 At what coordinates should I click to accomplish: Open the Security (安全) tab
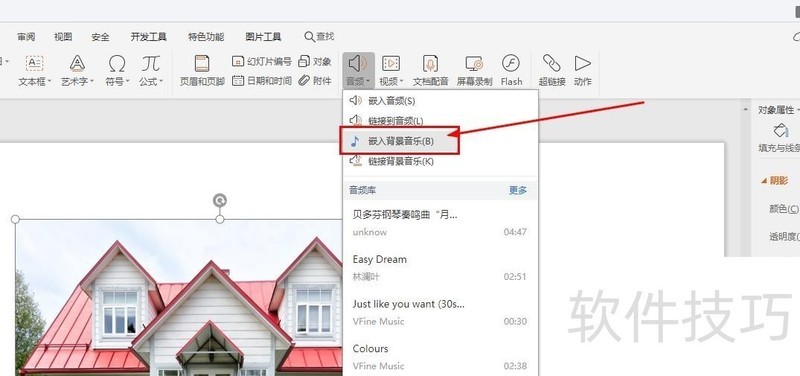point(101,37)
